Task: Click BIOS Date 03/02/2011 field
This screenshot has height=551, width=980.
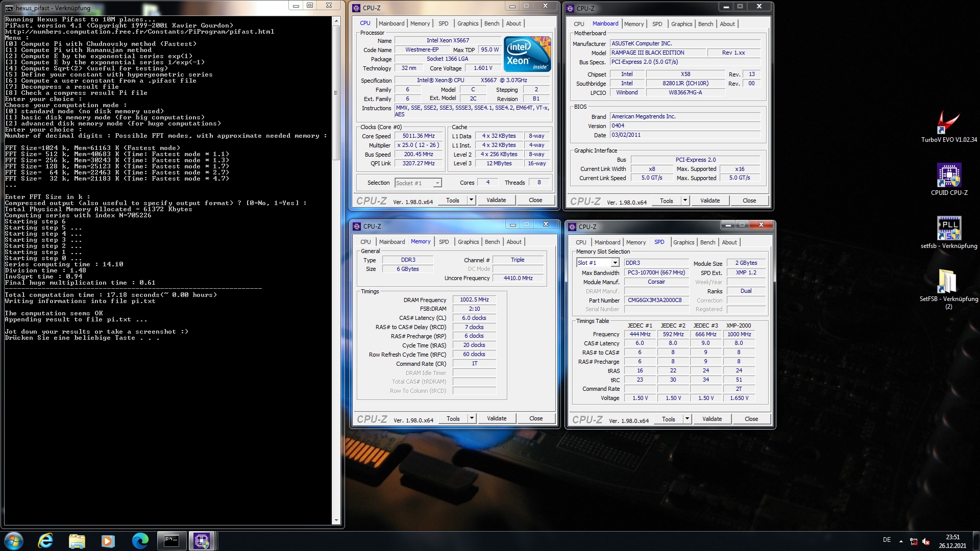Action: pos(685,135)
